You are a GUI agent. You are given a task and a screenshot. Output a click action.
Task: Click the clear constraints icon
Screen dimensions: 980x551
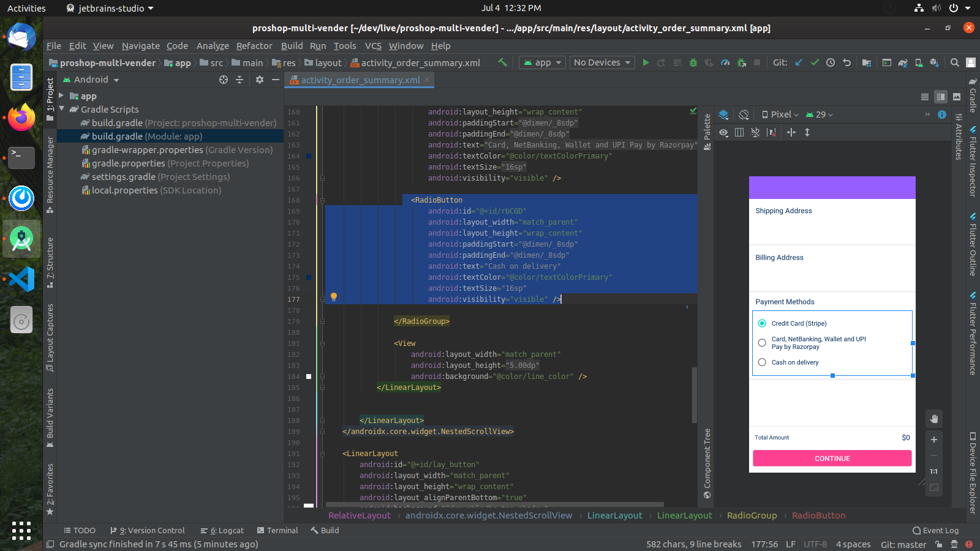point(771,132)
